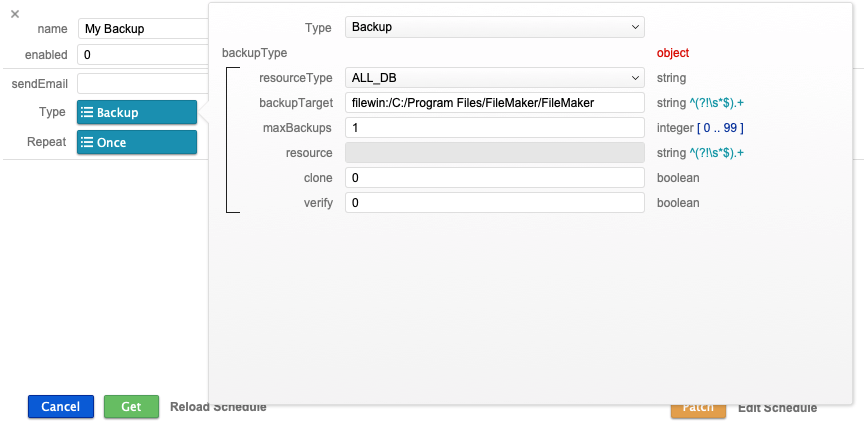Close the schedule editor with the X icon
The width and height of the screenshot is (866, 425).
click(14, 14)
